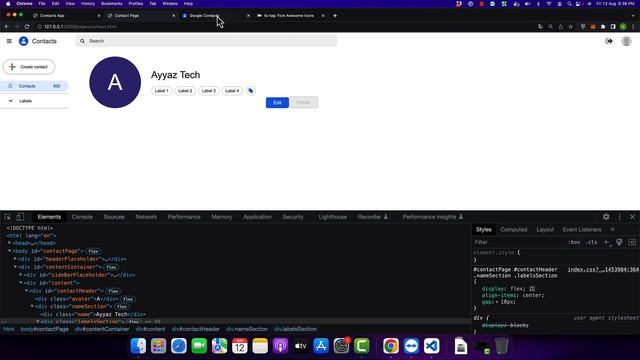Open Launchpad from the dock
Viewport: 640px width, 360px height.
point(158,346)
